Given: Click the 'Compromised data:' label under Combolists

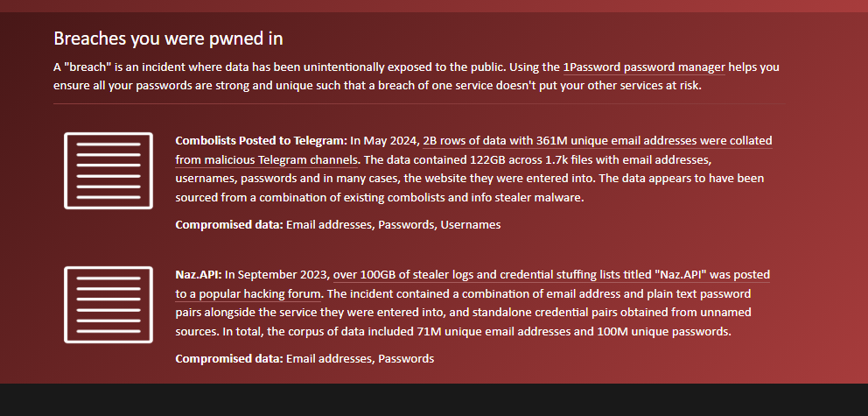Looking at the screenshot, I should click(x=229, y=225).
